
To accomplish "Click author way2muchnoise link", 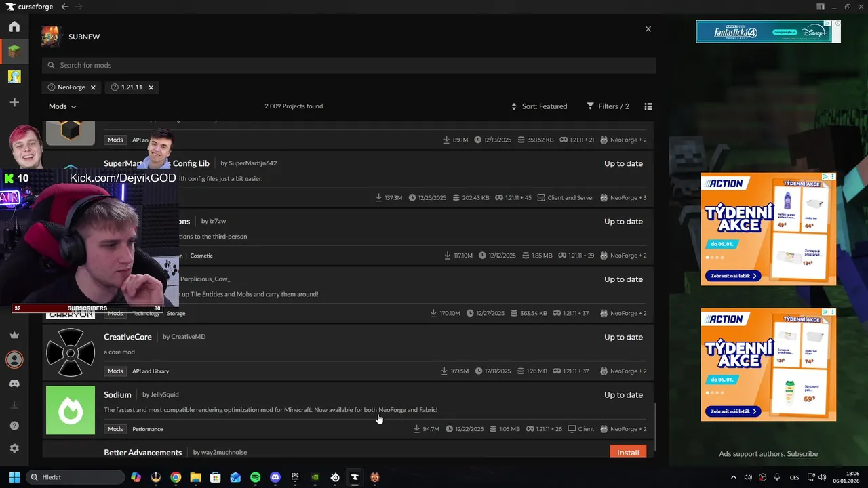I will 224,452.
